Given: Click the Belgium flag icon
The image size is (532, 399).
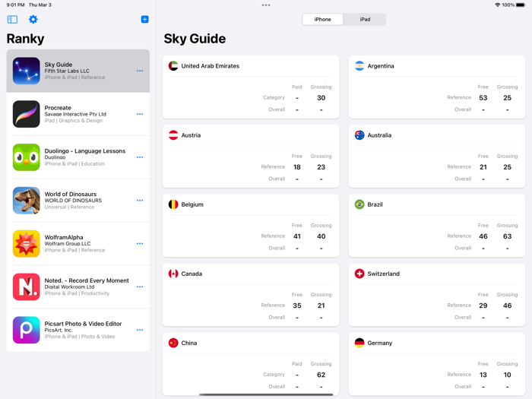Looking at the screenshot, I should click(x=173, y=204).
